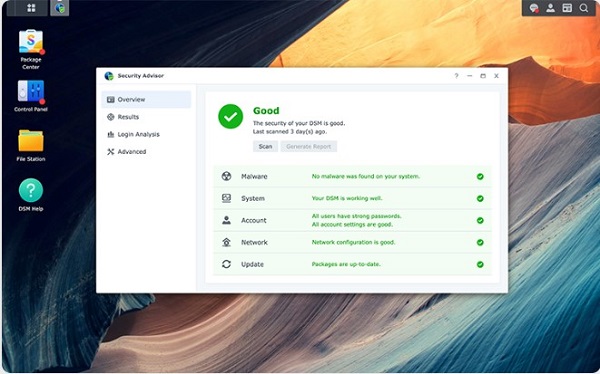
Task: Minimize the Security Advisor window
Action: coord(470,76)
